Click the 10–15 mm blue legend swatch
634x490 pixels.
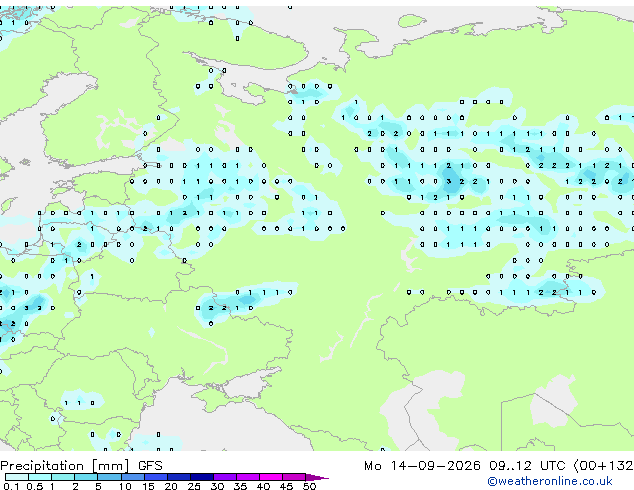tap(132, 477)
